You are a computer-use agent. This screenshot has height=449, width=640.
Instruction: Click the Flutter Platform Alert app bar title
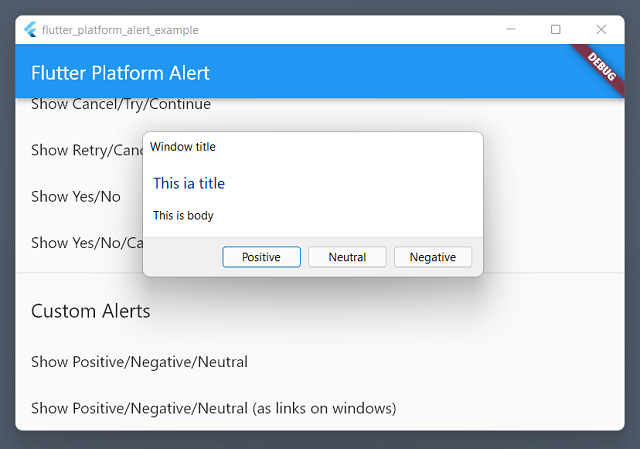[x=120, y=73]
